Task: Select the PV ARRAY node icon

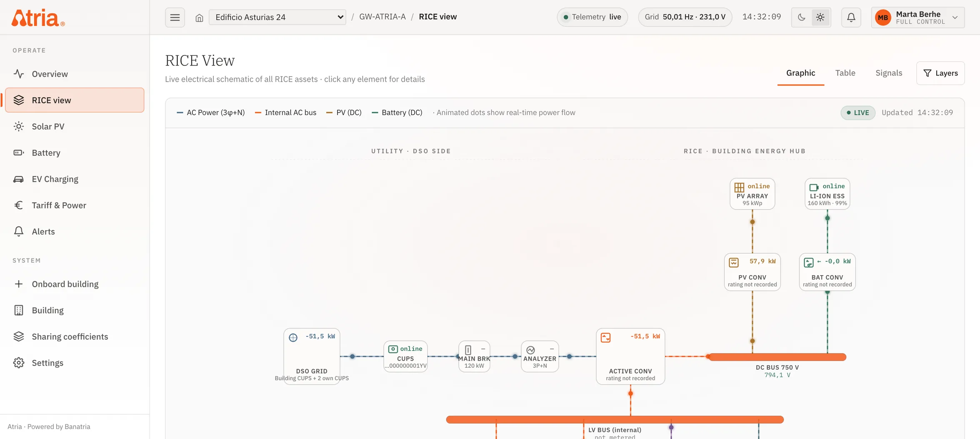Action: (x=739, y=187)
